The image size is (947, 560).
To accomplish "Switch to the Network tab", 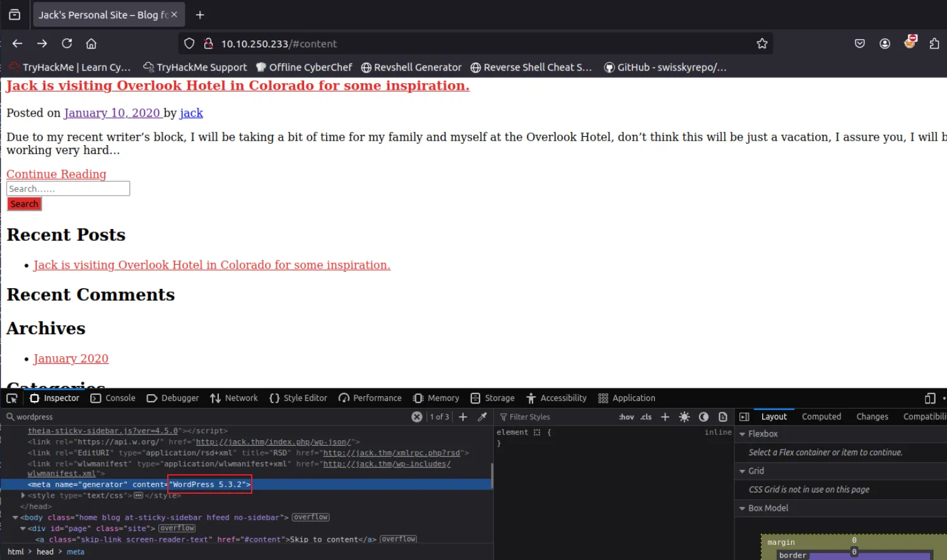I will pyautogui.click(x=234, y=398).
